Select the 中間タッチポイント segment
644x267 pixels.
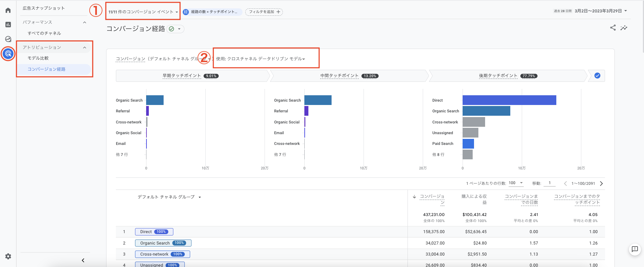pos(349,76)
